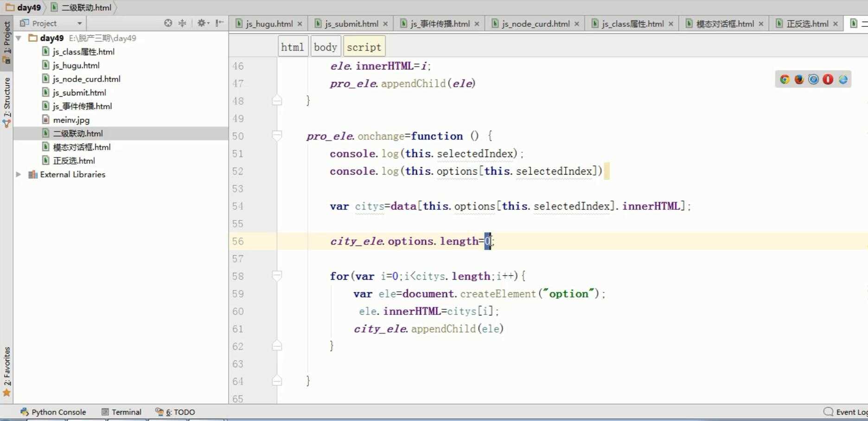Click the file icon of js_hugu.html in the tree
This screenshot has height=421, width=868.
tap(45, 65)
